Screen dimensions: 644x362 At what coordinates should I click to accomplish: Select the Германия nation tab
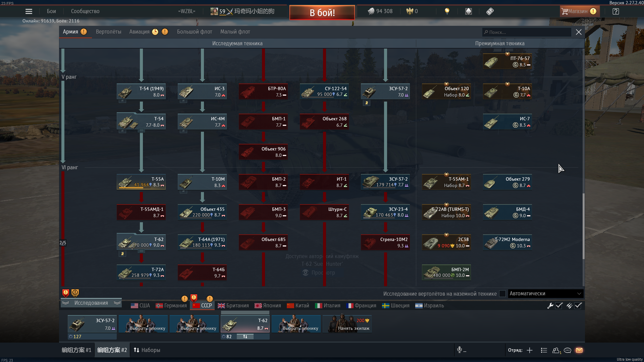[171, 306]
